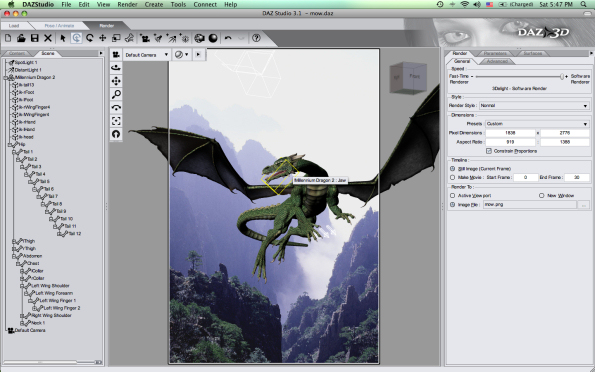The image size is (595, 372).
Task: Click the pixel height field showing 2776
Action: click(x=565, y=133)
